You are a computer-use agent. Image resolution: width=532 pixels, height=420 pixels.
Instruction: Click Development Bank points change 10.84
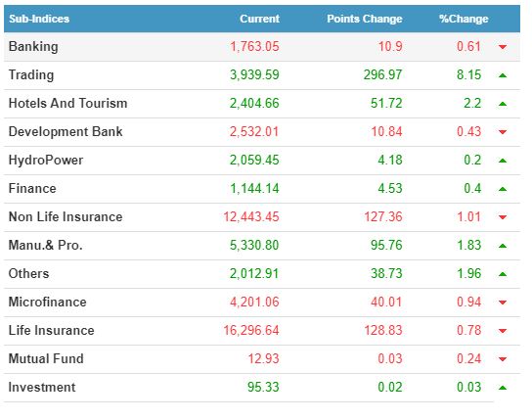tap(387, 132)
